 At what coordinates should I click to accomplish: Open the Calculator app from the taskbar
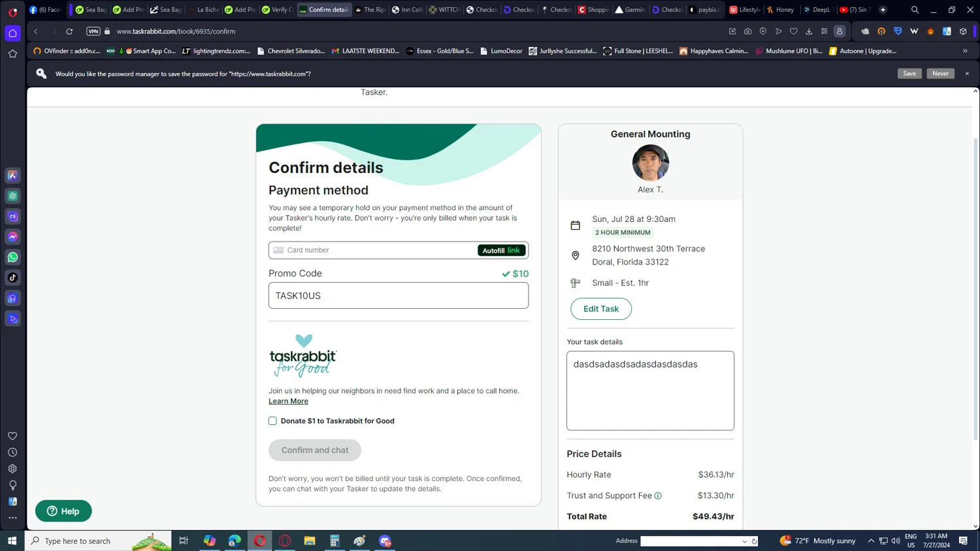coord(335,541)
